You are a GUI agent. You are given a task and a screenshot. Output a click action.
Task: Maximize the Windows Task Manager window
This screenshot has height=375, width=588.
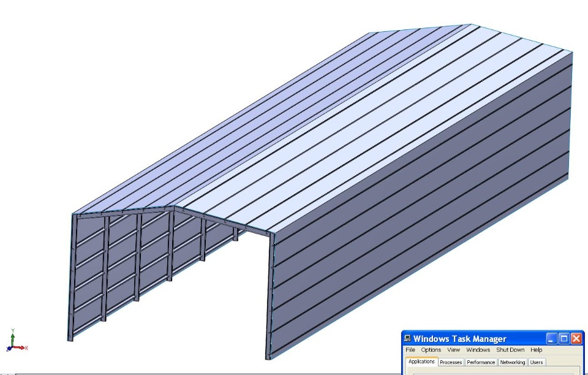563,339
